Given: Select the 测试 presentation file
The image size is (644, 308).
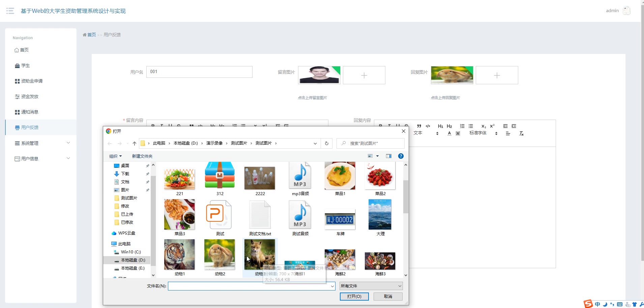Looking at the screenshot, I should [x=219, y=218].
